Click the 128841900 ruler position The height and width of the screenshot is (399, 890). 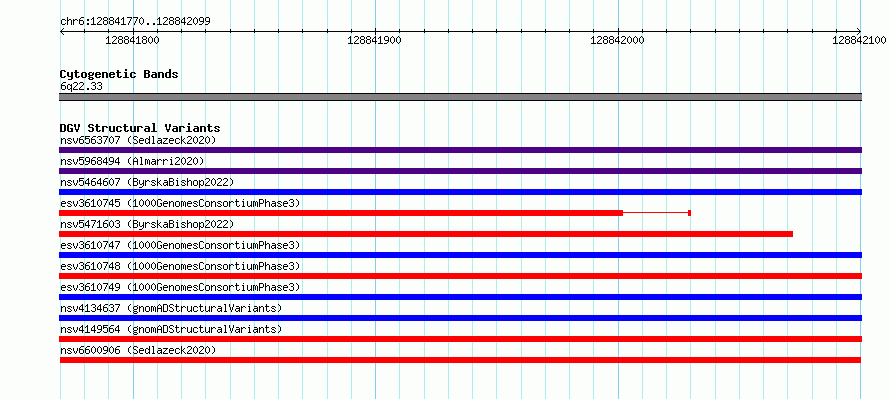(375, 40)
